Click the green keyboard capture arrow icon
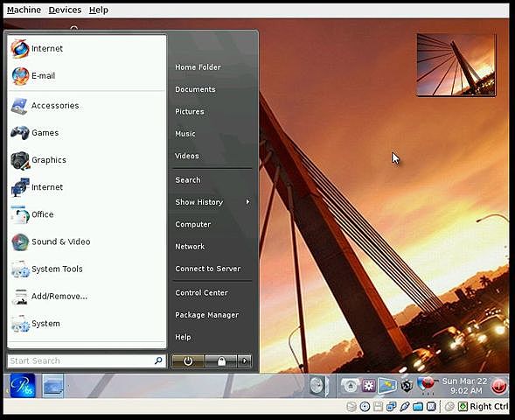The image size is (515, 420). point(463,407)
